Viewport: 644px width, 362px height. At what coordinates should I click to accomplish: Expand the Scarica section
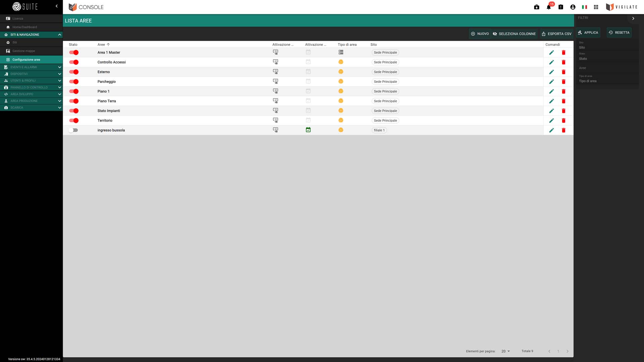[x=31, y=108]
